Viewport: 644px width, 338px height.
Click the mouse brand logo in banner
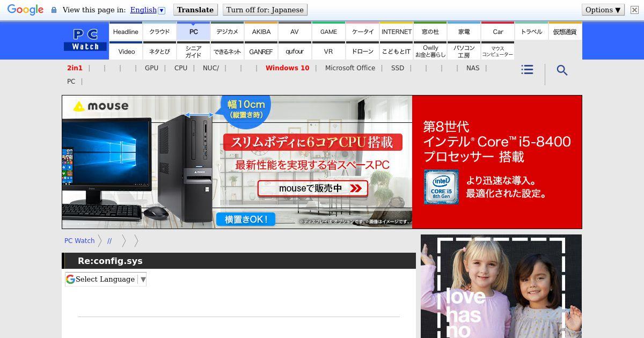click(101, 106)
